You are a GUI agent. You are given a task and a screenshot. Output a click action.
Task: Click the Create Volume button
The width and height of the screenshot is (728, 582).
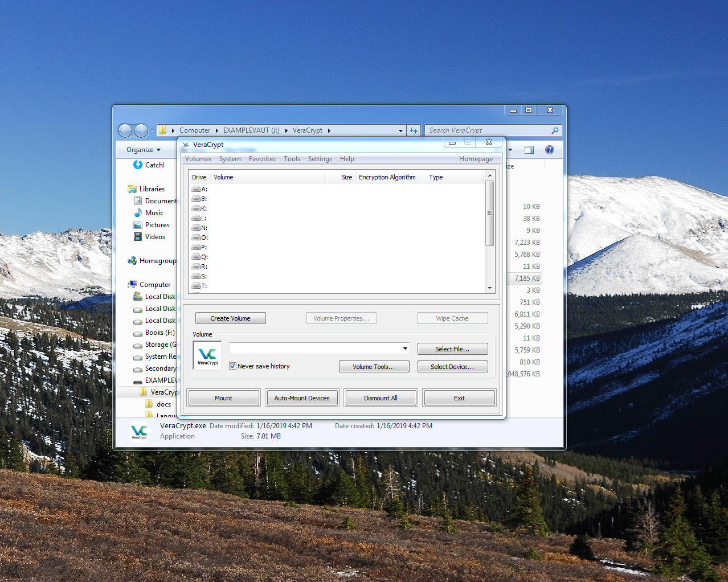pos(231,318)
